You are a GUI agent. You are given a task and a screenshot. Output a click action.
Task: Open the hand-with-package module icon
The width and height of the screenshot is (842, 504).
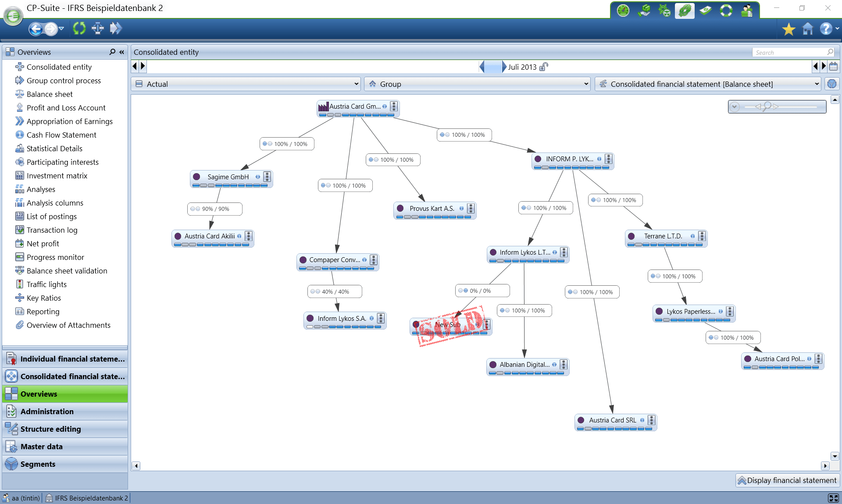pyautogui.click(x=644, y=10)
